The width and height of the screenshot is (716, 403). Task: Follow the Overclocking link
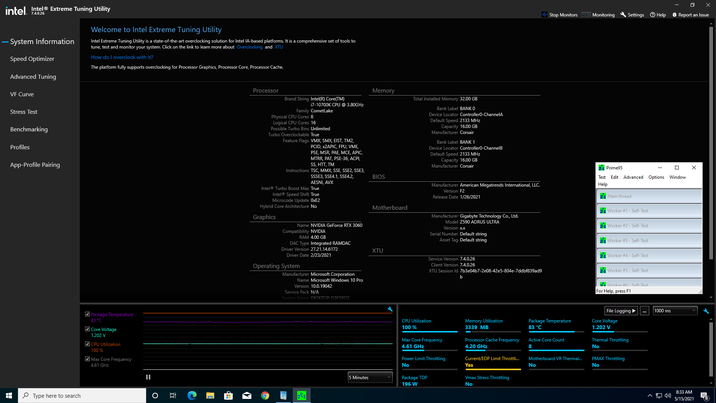tap(249, 47)
